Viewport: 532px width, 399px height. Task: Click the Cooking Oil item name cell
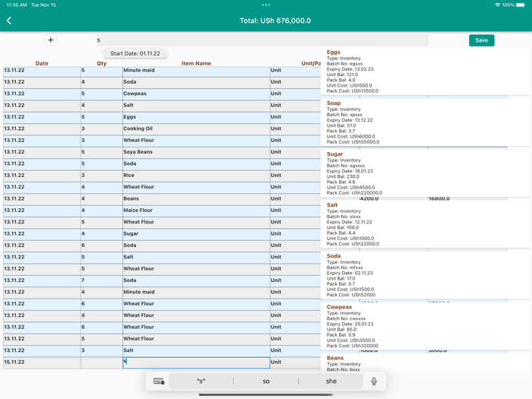click(196, 128)
